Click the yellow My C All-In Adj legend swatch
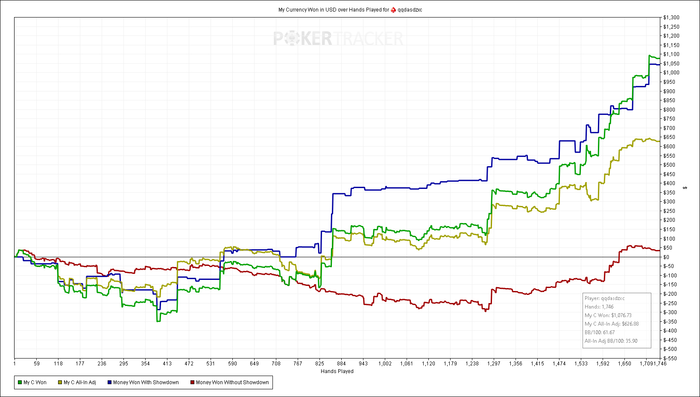Image resolution: width=700 pixels, height=397 pixels. point(59,383)
